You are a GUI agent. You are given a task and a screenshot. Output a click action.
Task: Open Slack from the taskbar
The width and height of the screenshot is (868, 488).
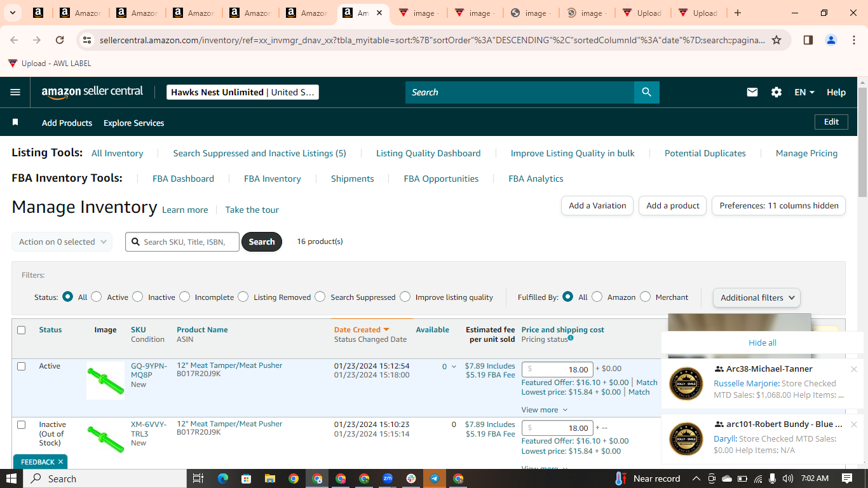411,478
